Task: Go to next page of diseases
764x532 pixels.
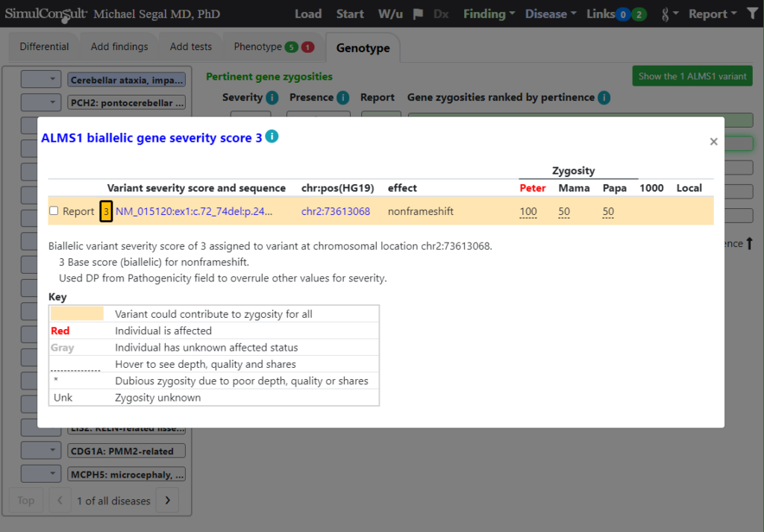Action: tap(167, 501)
